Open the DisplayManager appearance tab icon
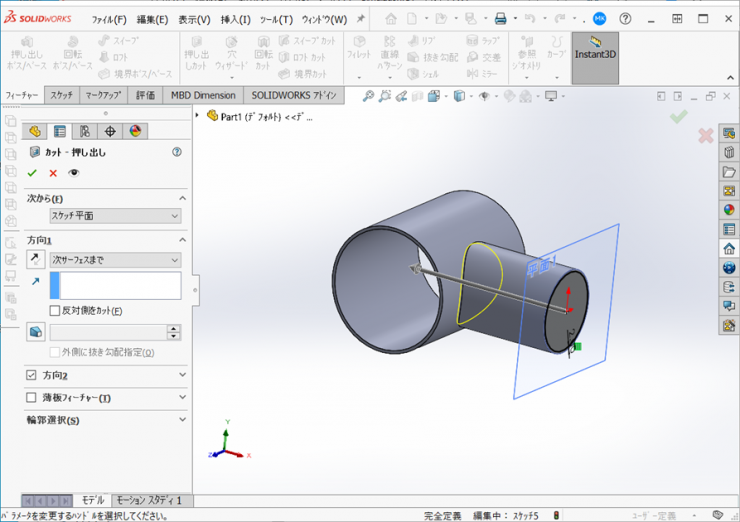Screen dimensions: 740x522 point(136,131)
